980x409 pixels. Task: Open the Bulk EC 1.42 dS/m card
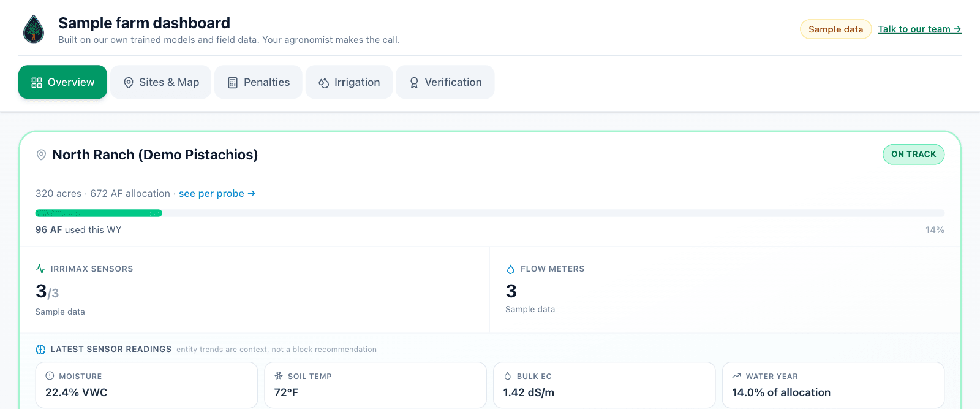[605, 385]
